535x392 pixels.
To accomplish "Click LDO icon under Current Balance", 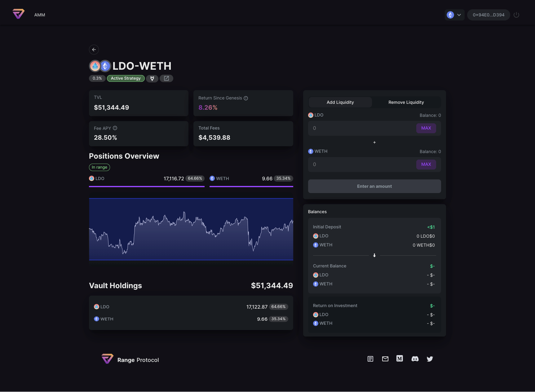I will coord(316,275).
